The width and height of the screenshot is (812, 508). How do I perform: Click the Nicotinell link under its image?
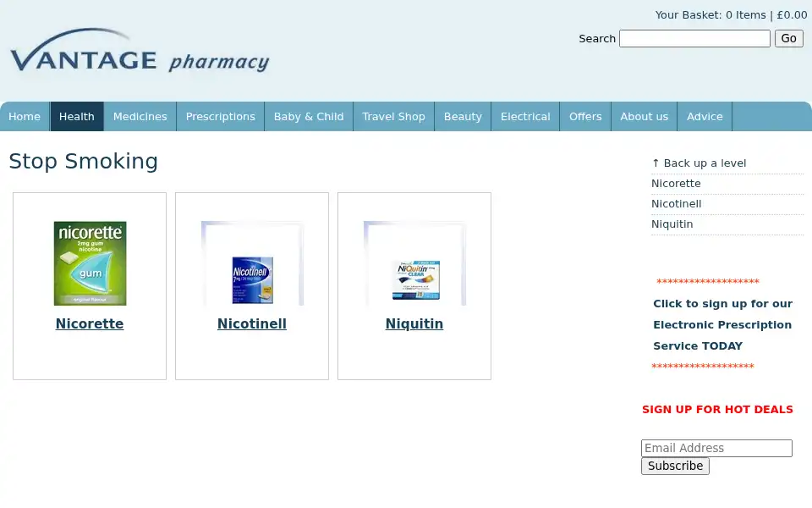(x=252, y=323)
